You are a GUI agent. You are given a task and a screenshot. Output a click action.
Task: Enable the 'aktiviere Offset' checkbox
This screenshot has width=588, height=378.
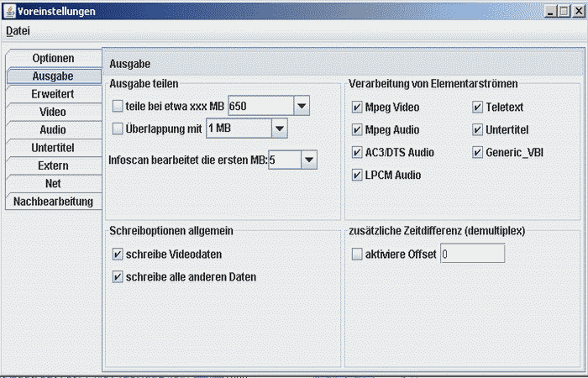(x=358, y=254)
